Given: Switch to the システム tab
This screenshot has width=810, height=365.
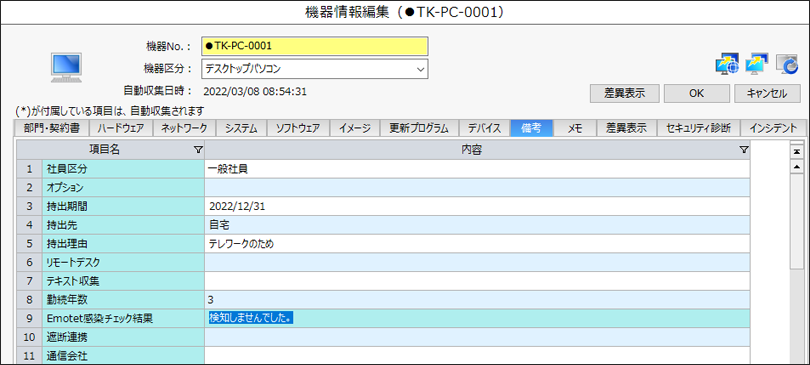Looking at the screenshot, I should [242, 128].
